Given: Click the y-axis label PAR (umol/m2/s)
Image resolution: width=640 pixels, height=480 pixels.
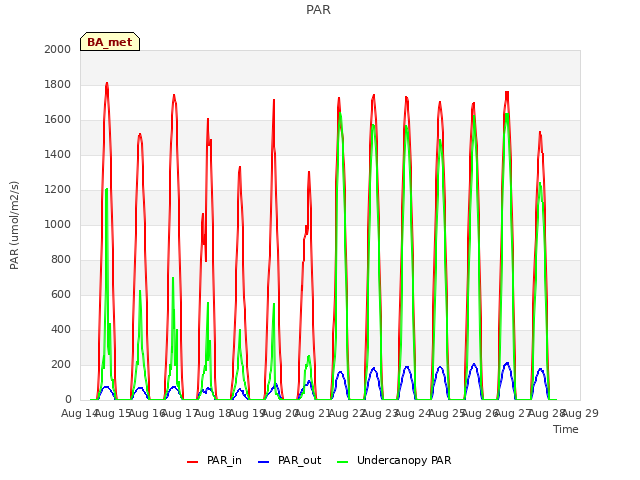Looking at the screenshot, I should 14,225.
